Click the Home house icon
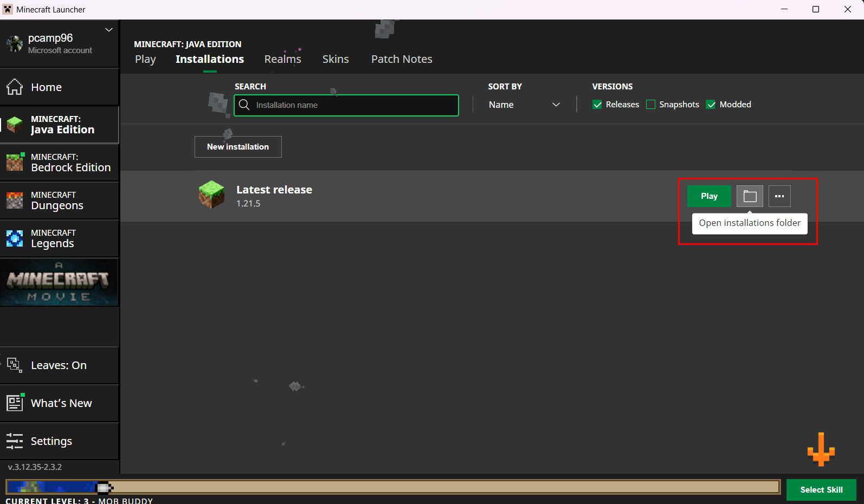864x504 pixels. tap(15, 87)
